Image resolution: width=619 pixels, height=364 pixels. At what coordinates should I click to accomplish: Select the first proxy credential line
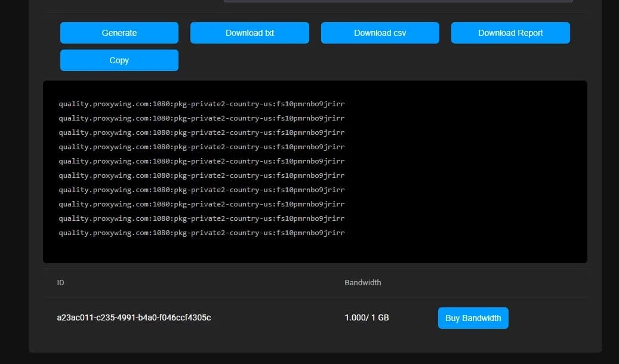pyautogui.click(x=201, y=103)
